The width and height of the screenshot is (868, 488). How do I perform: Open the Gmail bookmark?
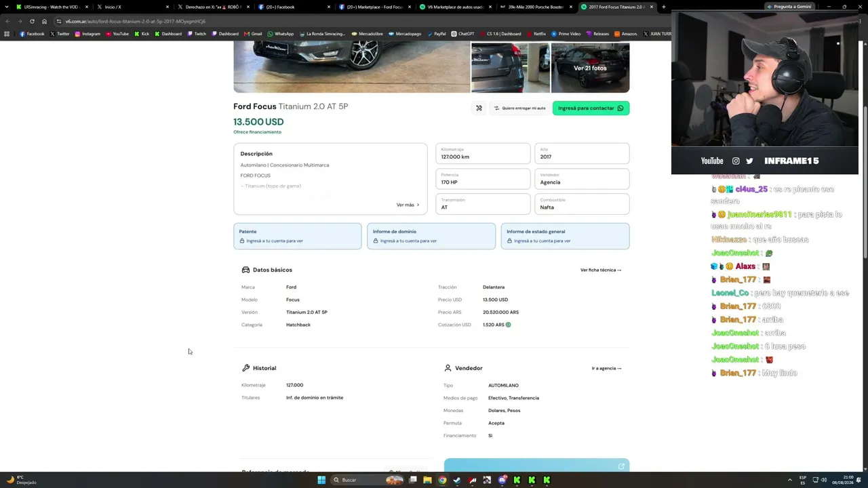pyautogui.click(x=253, y=34)
